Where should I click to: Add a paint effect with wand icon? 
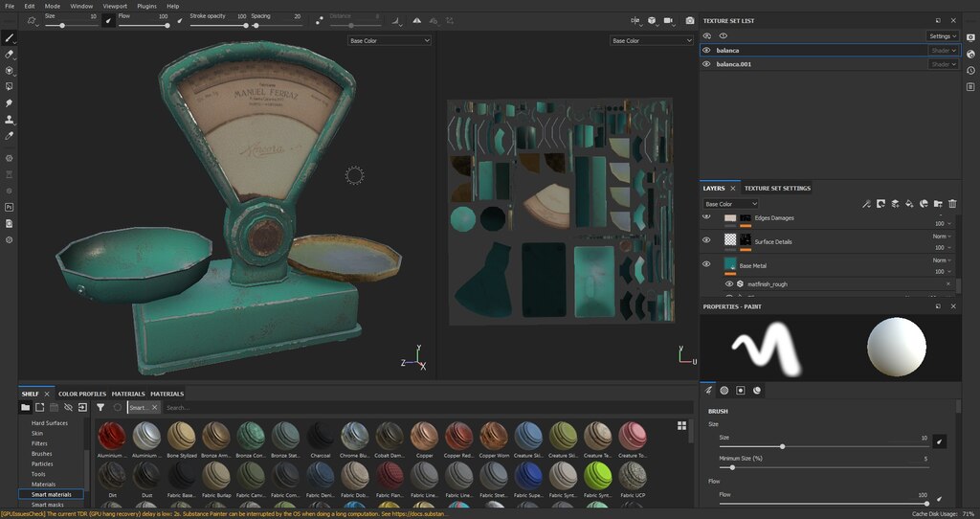(x=866, y=204)
